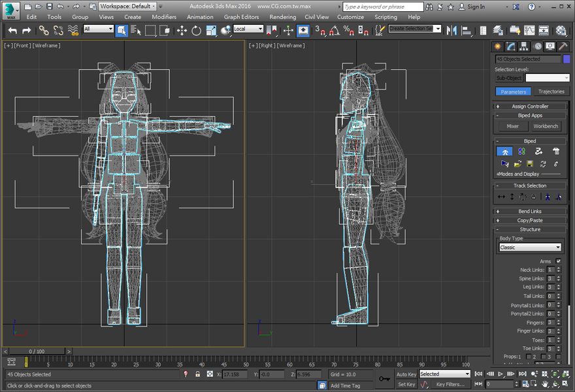Click the Save File icon in Biped
The width and height of the screenshot is (575, 392).
[x=530, y=163]
